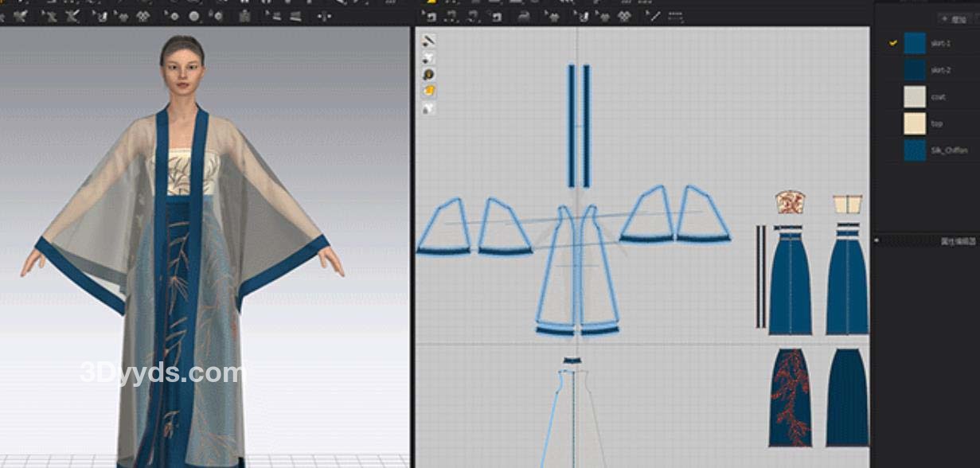The width and height of the screenshot is (980, 468).
Task: Click the Add (增加) button in fabric panel
Action: 955,19
